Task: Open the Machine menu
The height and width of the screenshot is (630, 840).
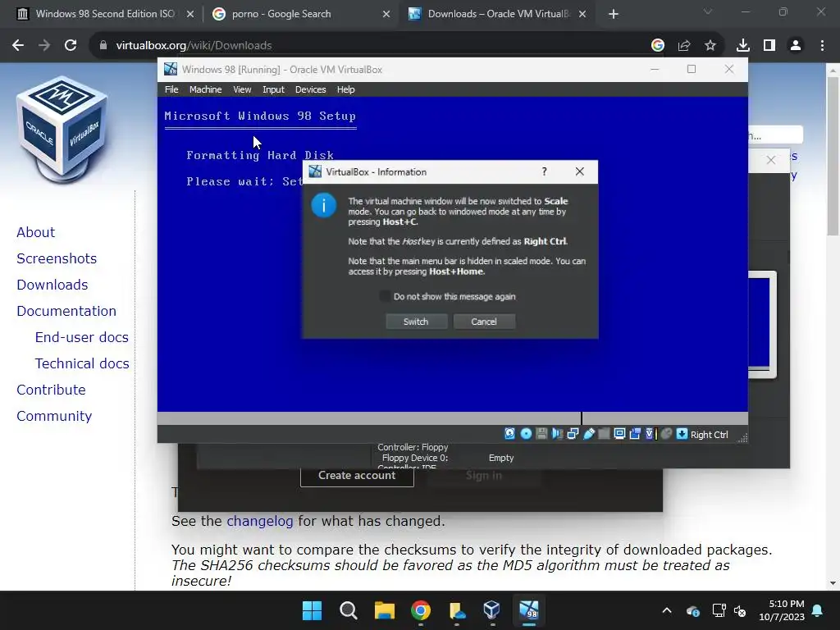Action: (x=205, y=89)
